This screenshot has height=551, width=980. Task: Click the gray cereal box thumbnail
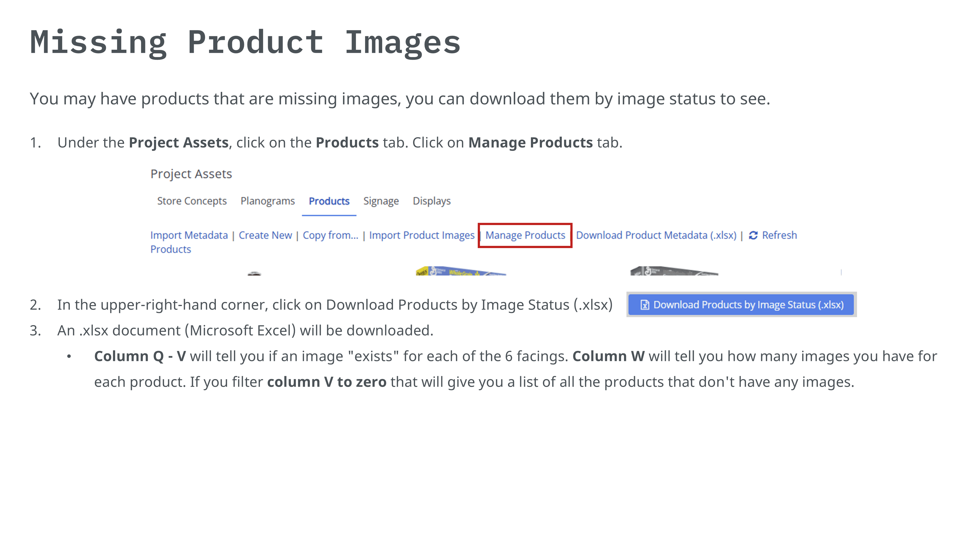[674, 271]
